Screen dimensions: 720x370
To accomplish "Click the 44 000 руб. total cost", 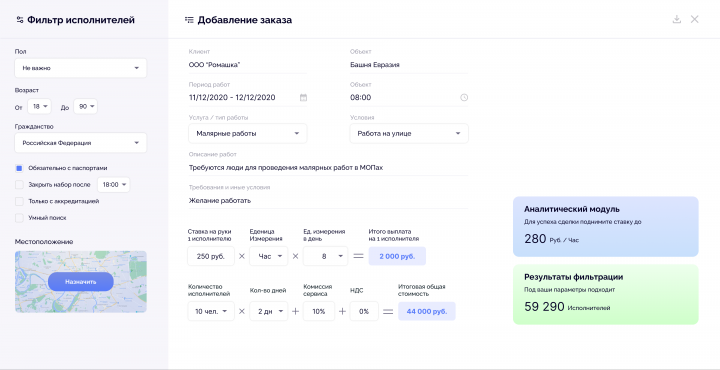I will (x=427, y=311).
